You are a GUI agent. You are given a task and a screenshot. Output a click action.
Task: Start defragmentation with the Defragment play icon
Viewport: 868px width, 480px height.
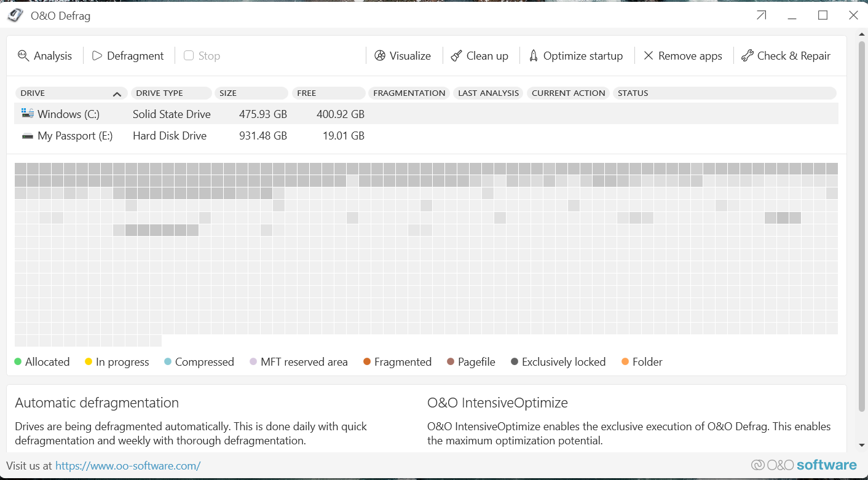[x=97, y=56]
